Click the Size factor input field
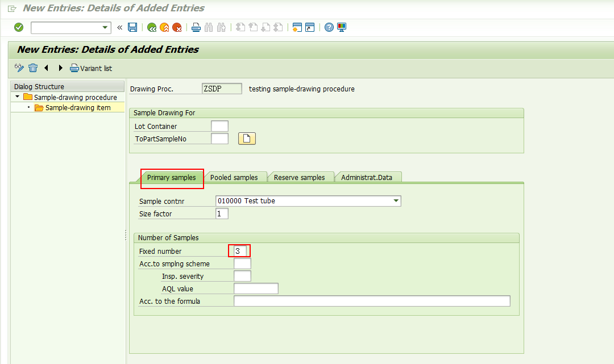 coord(222,214)
